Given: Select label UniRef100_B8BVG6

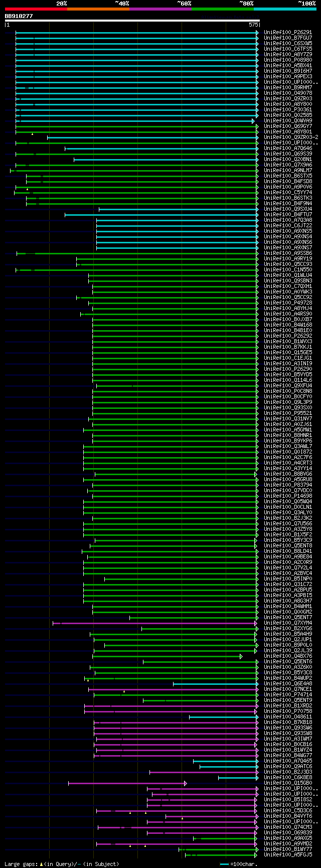Looking at the screenshot, I should (288, 474).
